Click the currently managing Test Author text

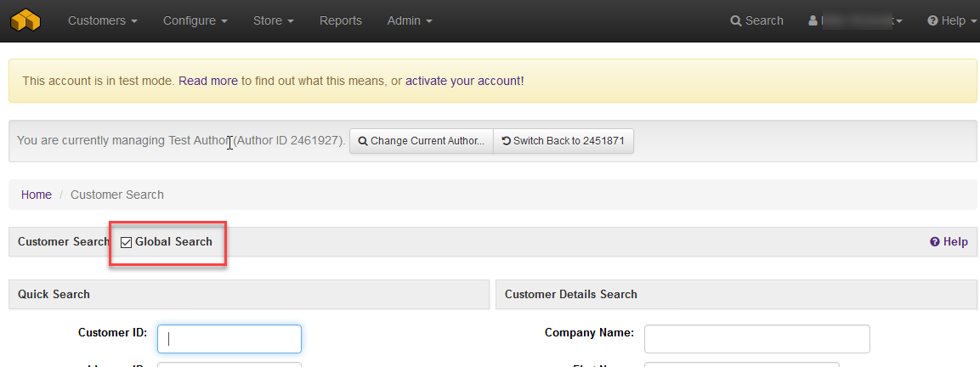[x=181, y=141]
